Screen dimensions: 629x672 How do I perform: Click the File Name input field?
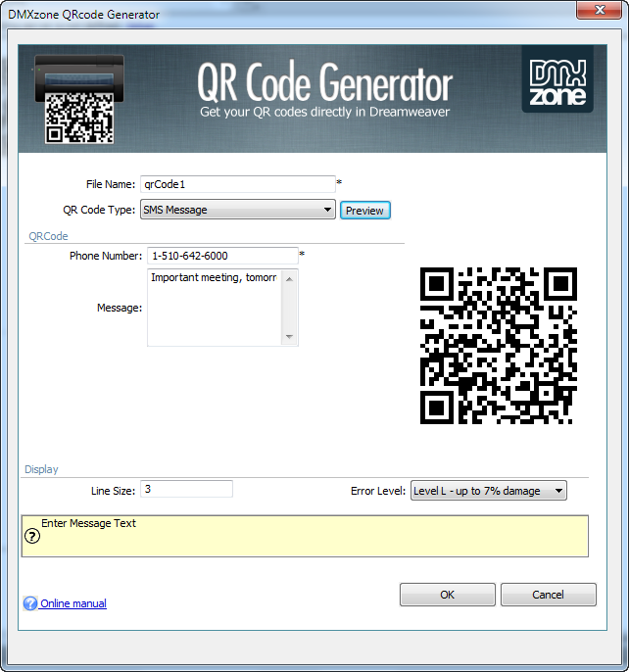(x=237, y=184)
